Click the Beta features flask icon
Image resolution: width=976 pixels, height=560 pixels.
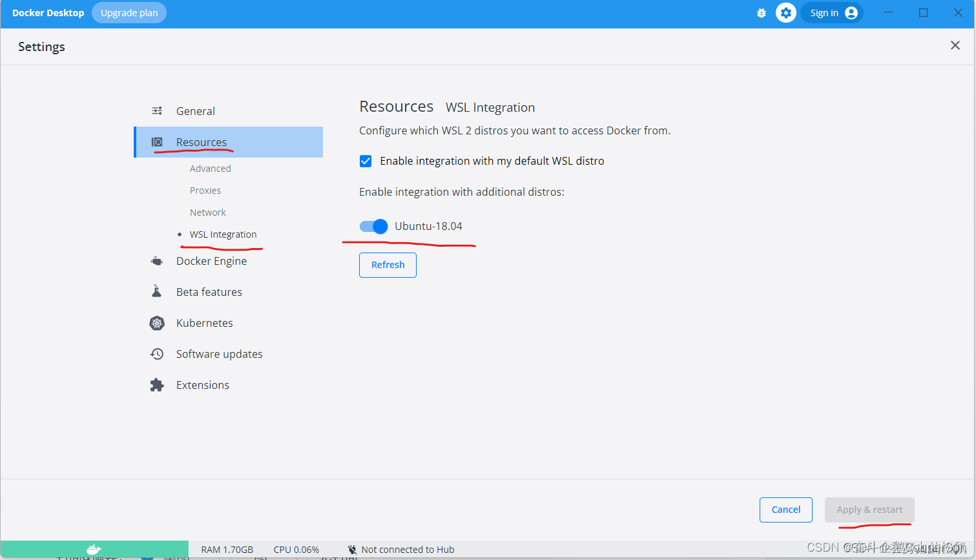(156, 291)
